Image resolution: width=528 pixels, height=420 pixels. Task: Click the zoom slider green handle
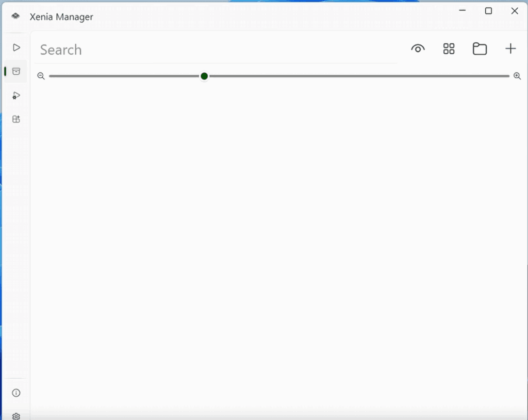point(204,76)
